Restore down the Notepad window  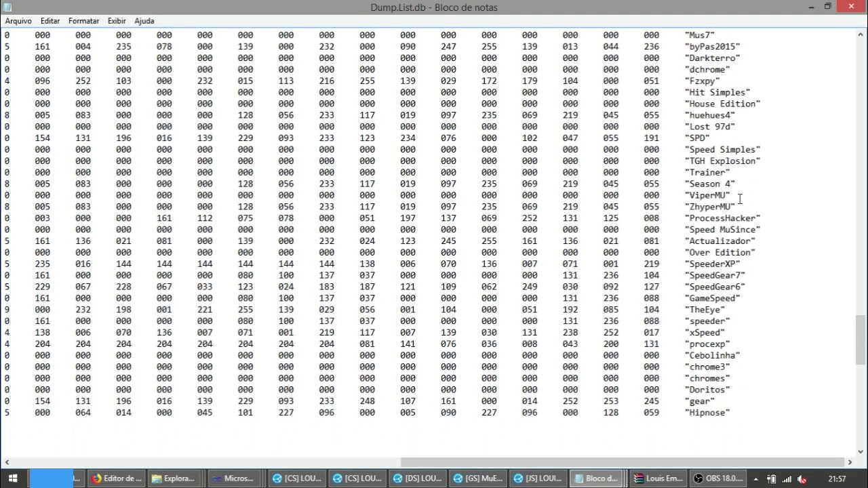click(x=828, y=7)
